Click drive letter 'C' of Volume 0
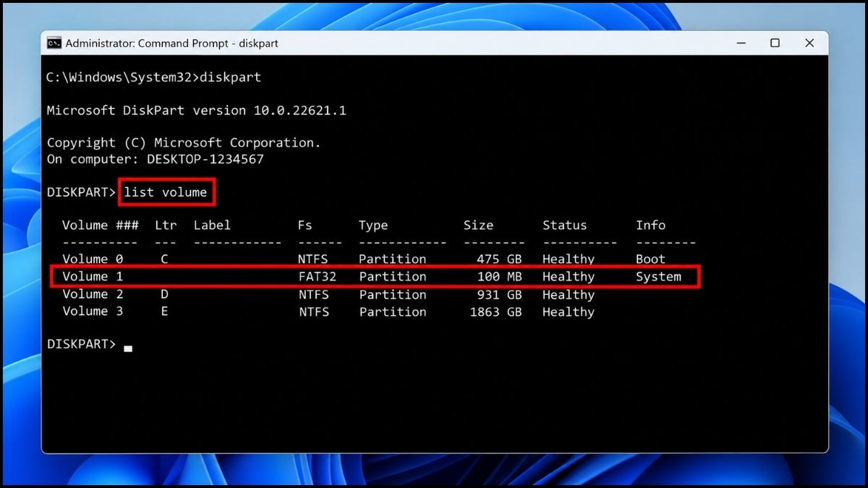This screenshot has width=868, height=488. pos(165,259)
